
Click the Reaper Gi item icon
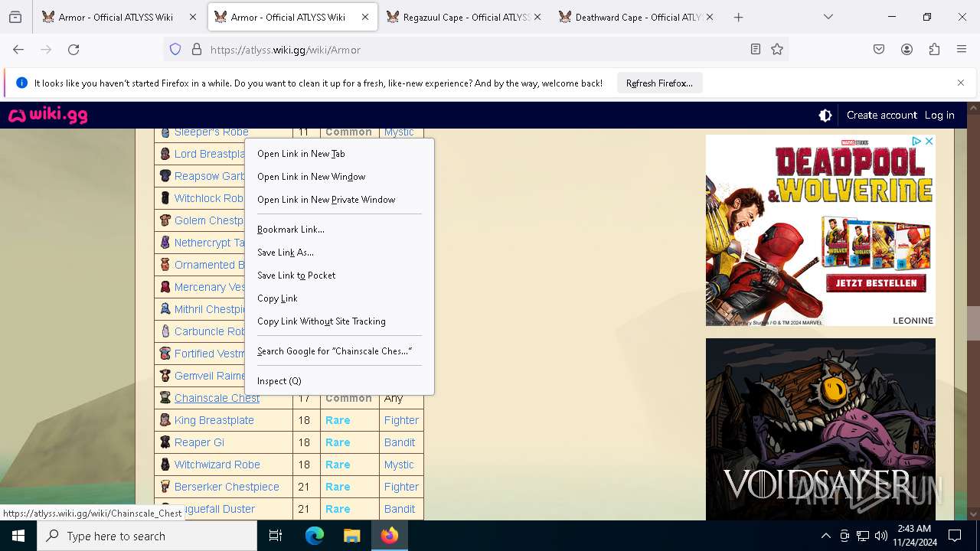point(165,442)
